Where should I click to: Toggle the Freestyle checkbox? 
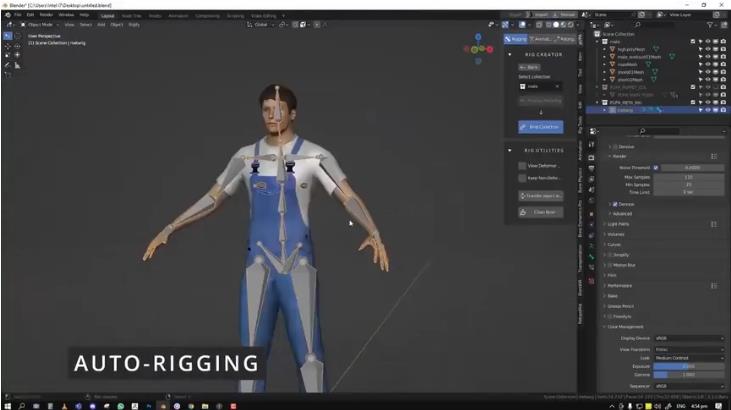point(610,317)
